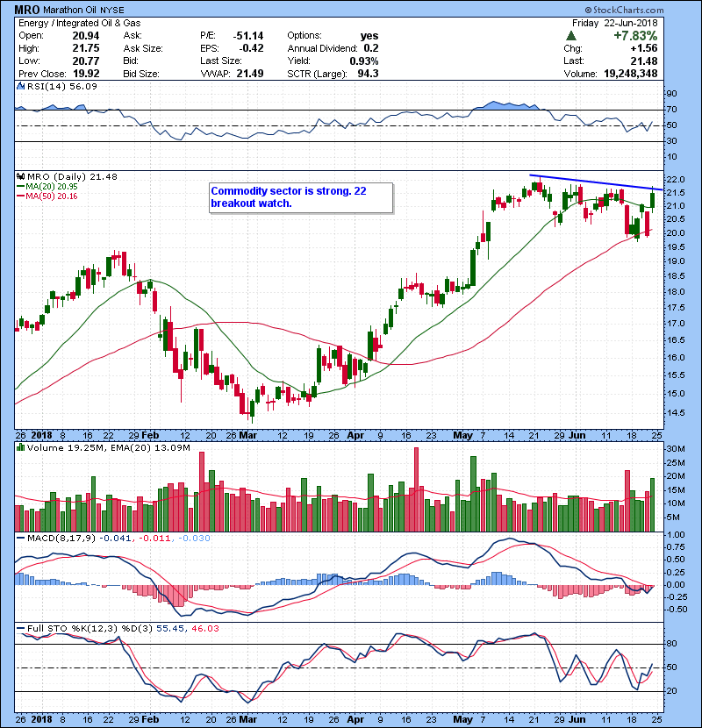Click the VWAP value 21.49

(250, 74)
